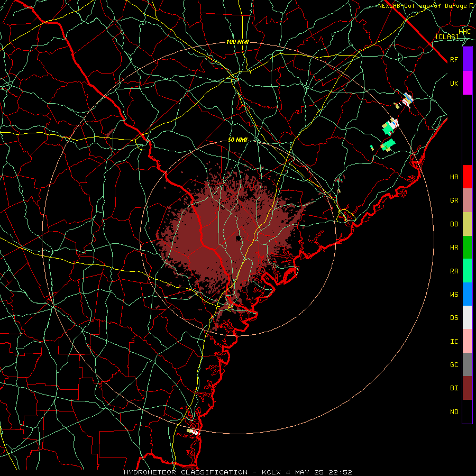Click the UK magenta legend swatch
This screenshot has width=476, height=476.
(x=467, y=83)
